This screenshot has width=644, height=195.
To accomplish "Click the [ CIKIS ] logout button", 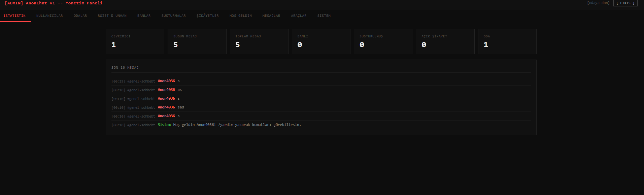I will 625,3.
